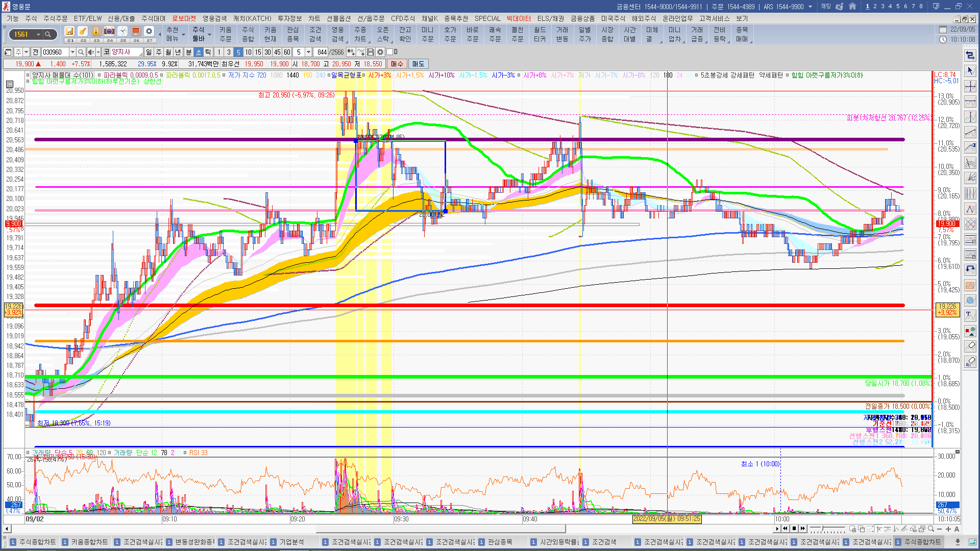Open the 해외주식 menu
The width and height of the screenshot is (980, 551).
(x=644, y=18)
